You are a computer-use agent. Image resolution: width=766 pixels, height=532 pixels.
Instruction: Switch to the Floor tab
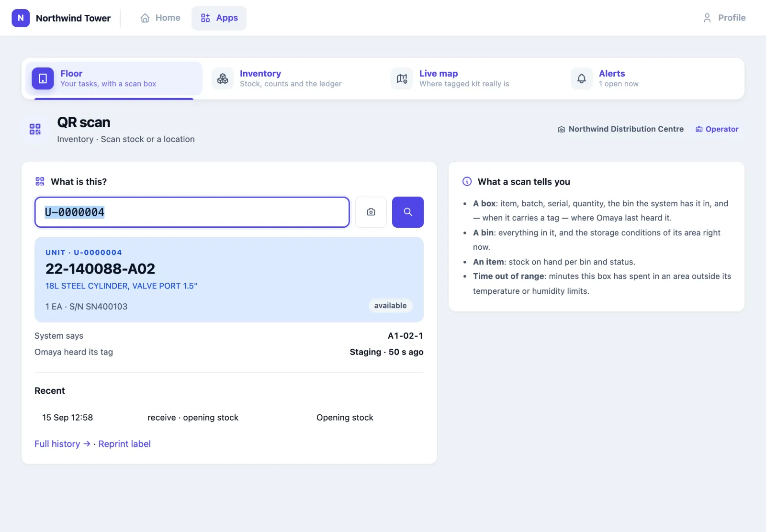[114, 78]
